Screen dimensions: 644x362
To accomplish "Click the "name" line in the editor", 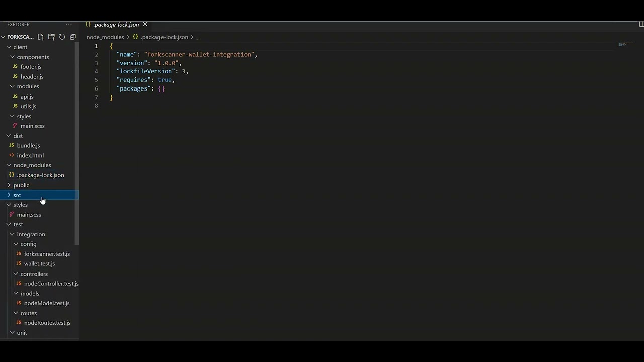I will click(x=187, y=54).
